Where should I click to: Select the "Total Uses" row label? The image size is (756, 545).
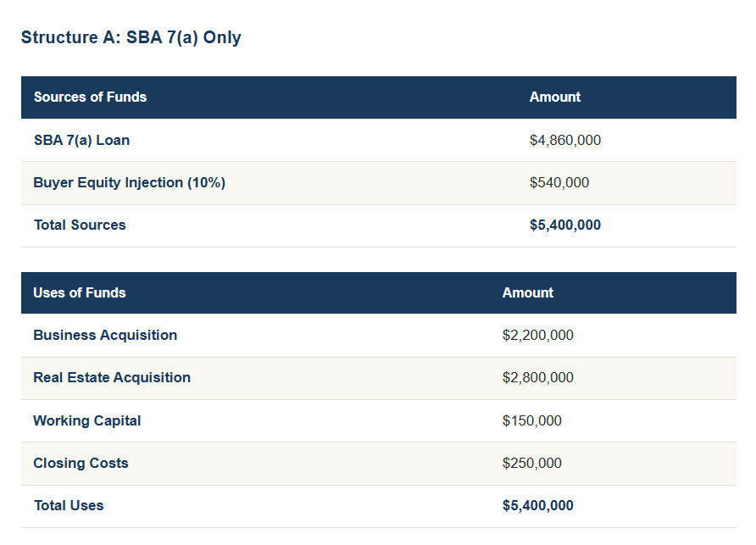(x=69, y=505)
